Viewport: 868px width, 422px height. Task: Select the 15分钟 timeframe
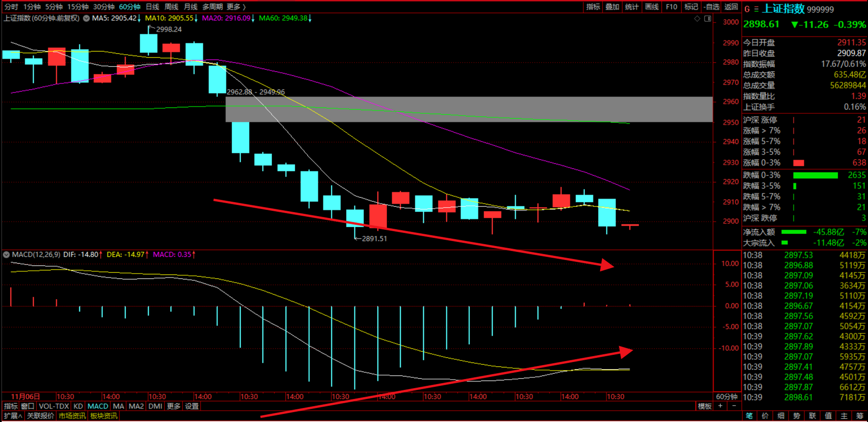click(78, 7)
